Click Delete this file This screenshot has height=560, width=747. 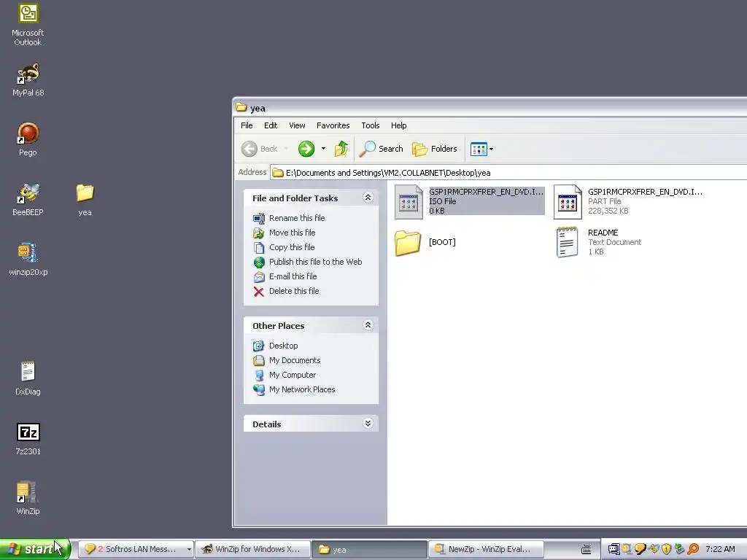click(286, 291)
